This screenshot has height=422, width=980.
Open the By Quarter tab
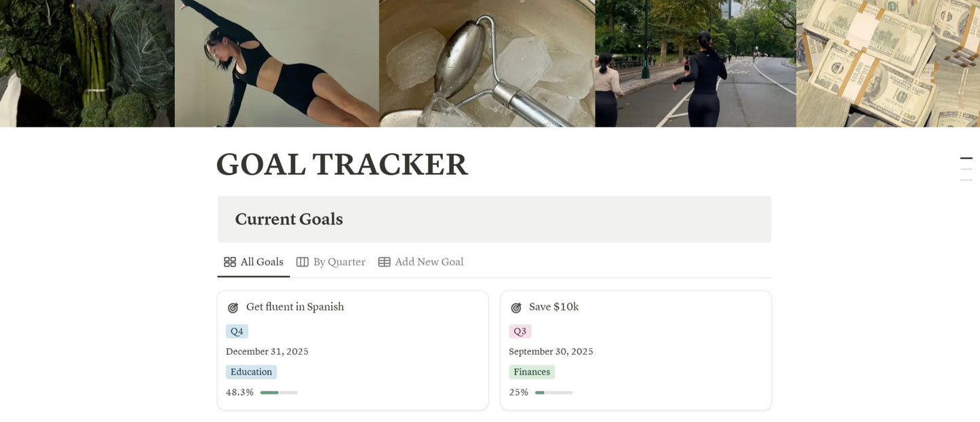coord(339,262)
